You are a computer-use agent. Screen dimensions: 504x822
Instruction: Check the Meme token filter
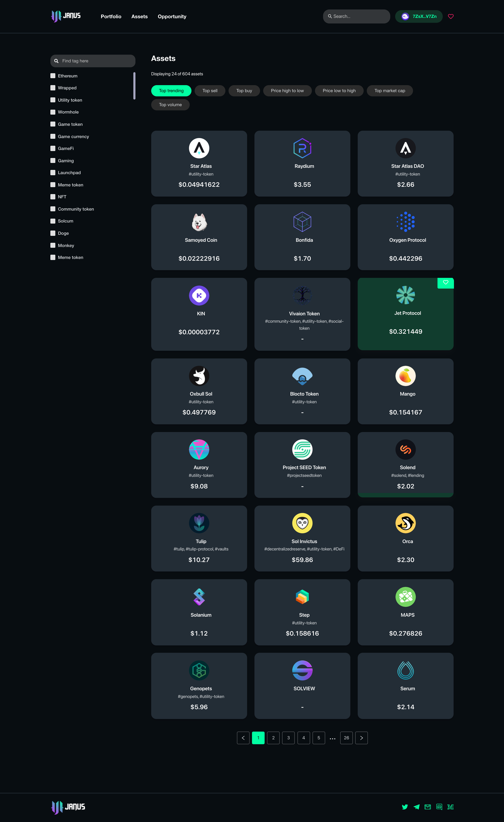click(x=53, y=184)
